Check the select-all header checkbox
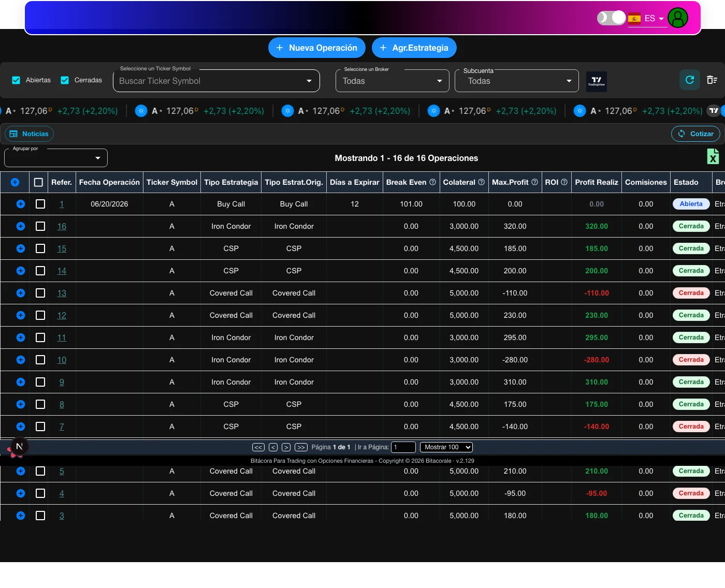 click(x=38, y=182)
